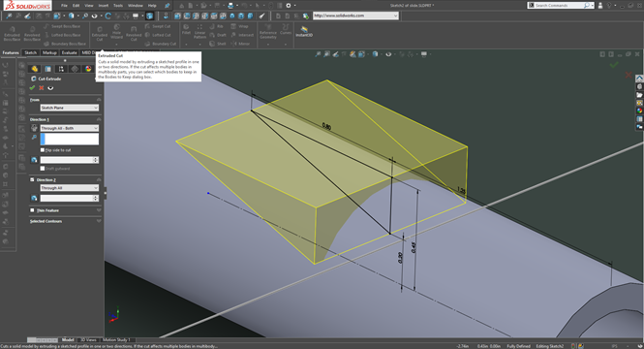Toggle the Draft outward checkbox

tap(43, 169)
